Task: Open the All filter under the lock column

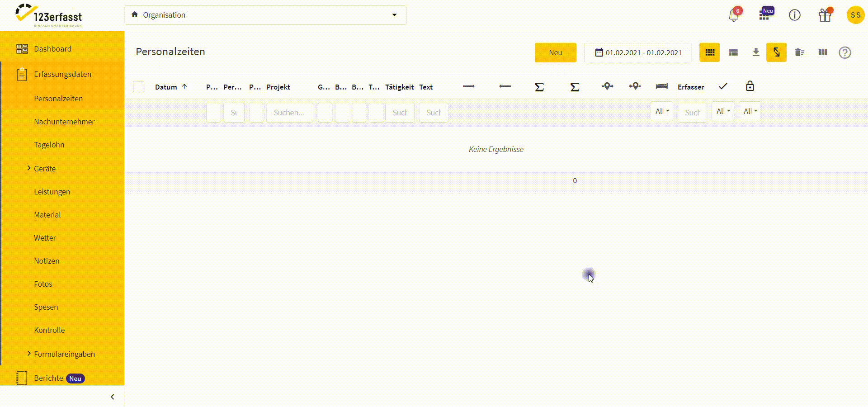Action: click(750, 111)
